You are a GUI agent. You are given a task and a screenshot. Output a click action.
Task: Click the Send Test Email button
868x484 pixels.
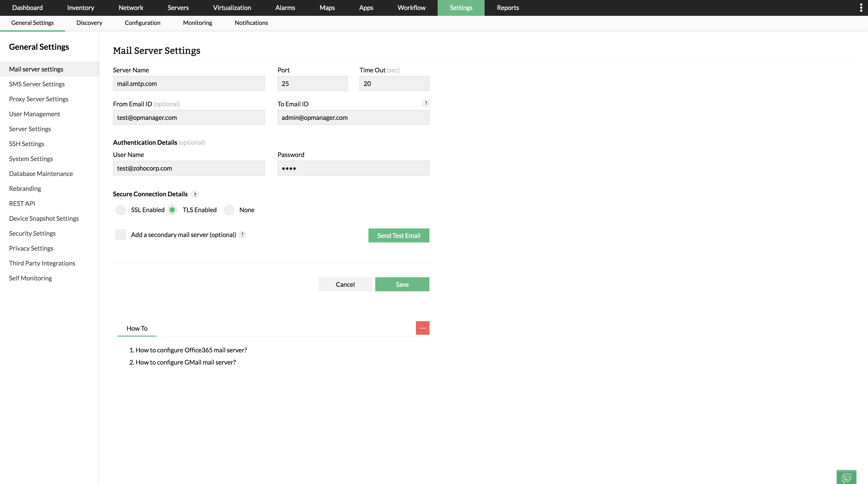pos(399,236)
